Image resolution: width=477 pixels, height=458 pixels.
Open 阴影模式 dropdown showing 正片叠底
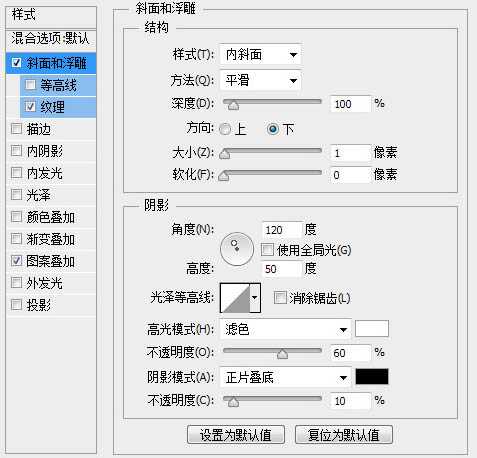(x=285, y=377)
